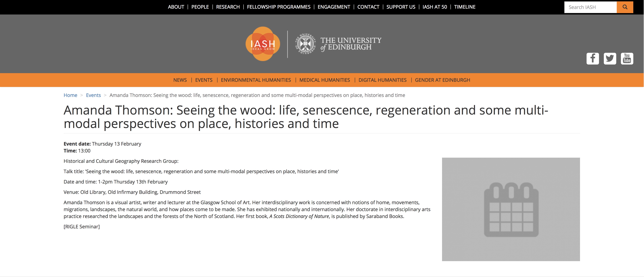Click the University of Edinburgh crest logo
Image resolution: width=644 pixels, height=277 pixels.
[x=305, y=44]
